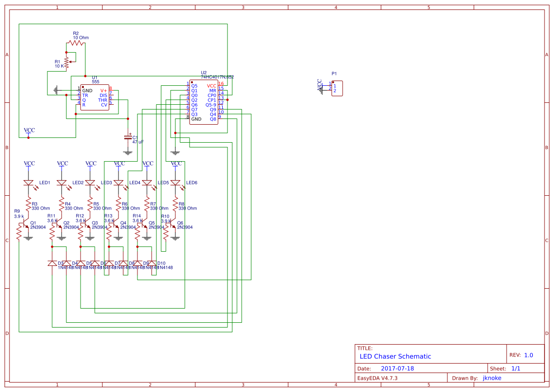Viewport: 554px width, 392px height.
Task: Select the capacitor C1 47uF symbol
Action: click(128, 137)
